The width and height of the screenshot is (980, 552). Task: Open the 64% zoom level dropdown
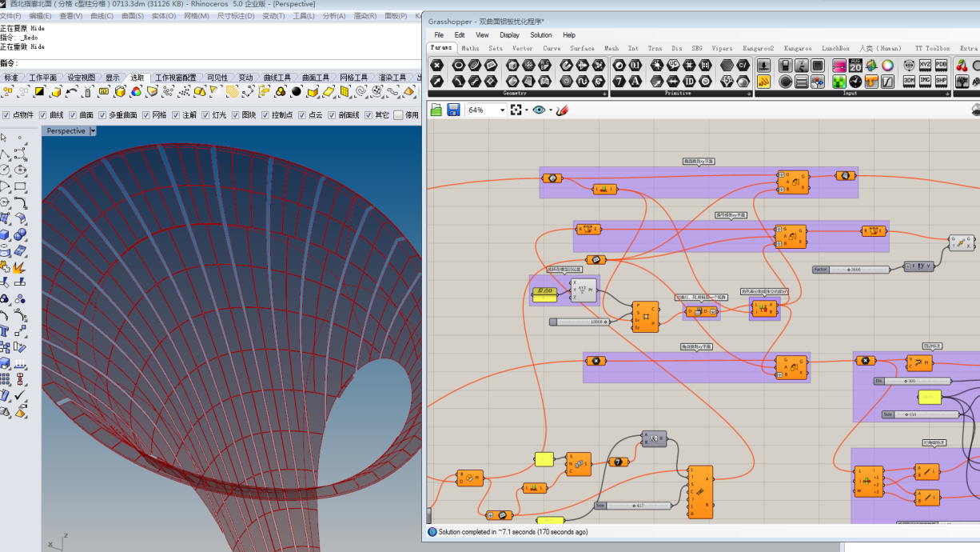(502, 110)
